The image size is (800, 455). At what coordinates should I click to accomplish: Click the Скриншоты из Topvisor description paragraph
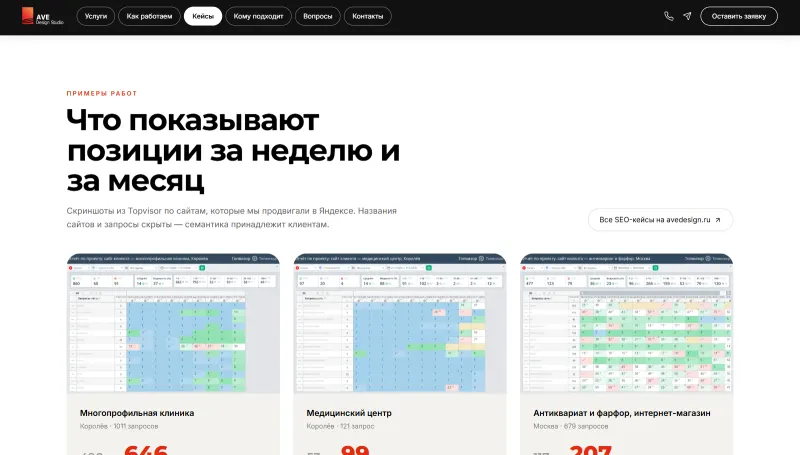pos(232,217)
